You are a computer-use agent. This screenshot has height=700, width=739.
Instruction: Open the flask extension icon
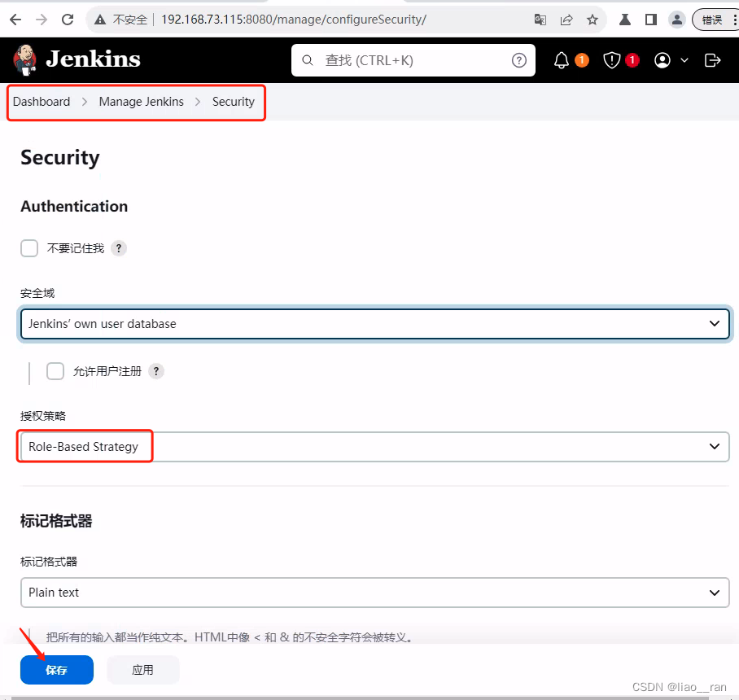click(x=625, y=20)
